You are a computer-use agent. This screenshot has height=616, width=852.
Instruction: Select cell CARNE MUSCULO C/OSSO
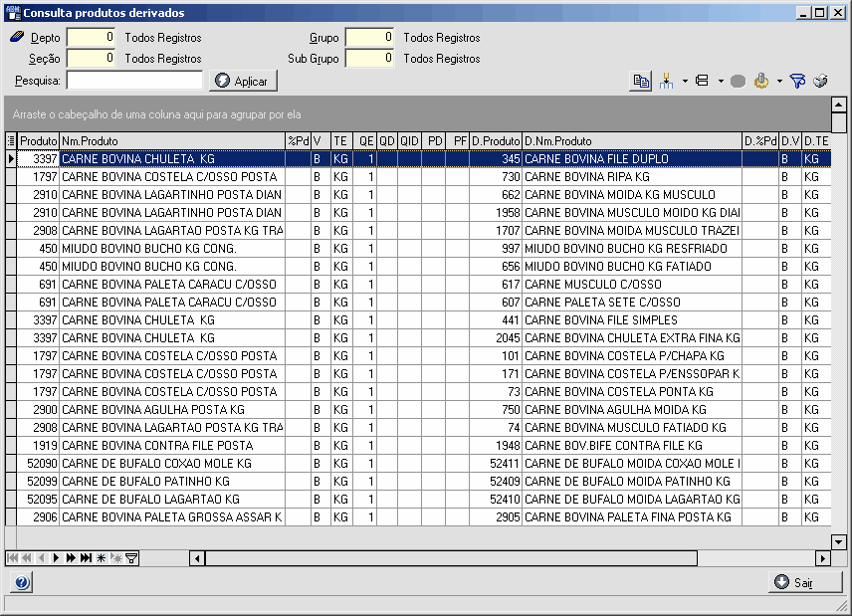(x=631, y=285)
